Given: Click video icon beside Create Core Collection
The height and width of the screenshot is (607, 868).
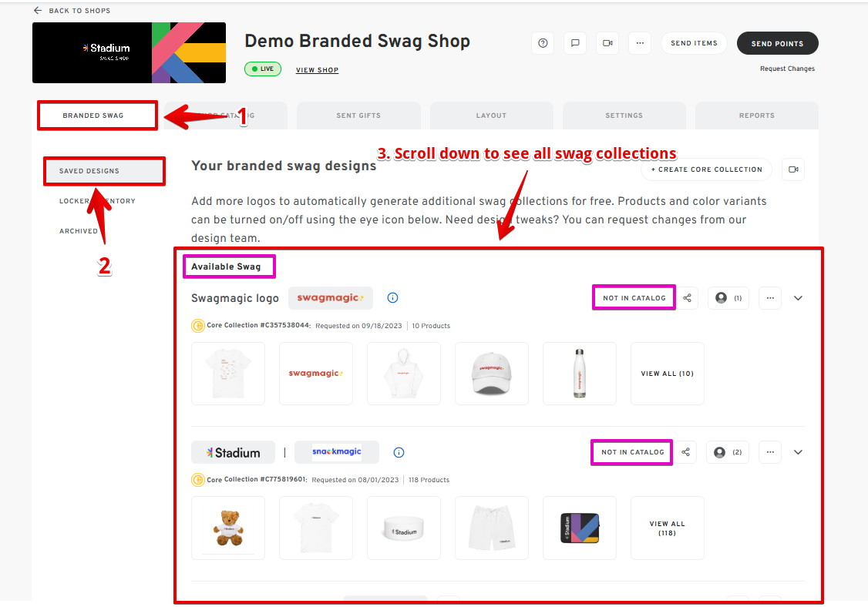Looking at the screenshot, I should point(793,169).
